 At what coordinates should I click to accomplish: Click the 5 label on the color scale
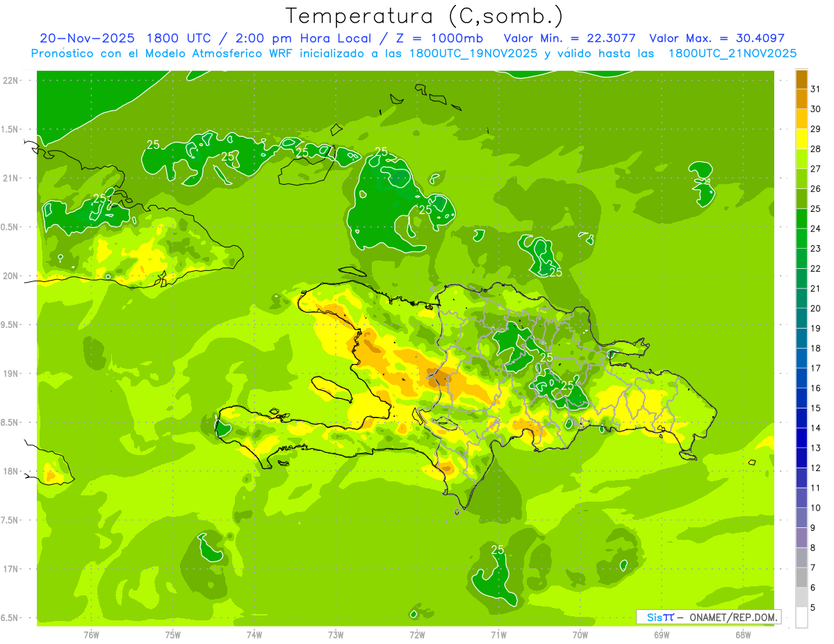pyautogui.click(x=812, y=608)
